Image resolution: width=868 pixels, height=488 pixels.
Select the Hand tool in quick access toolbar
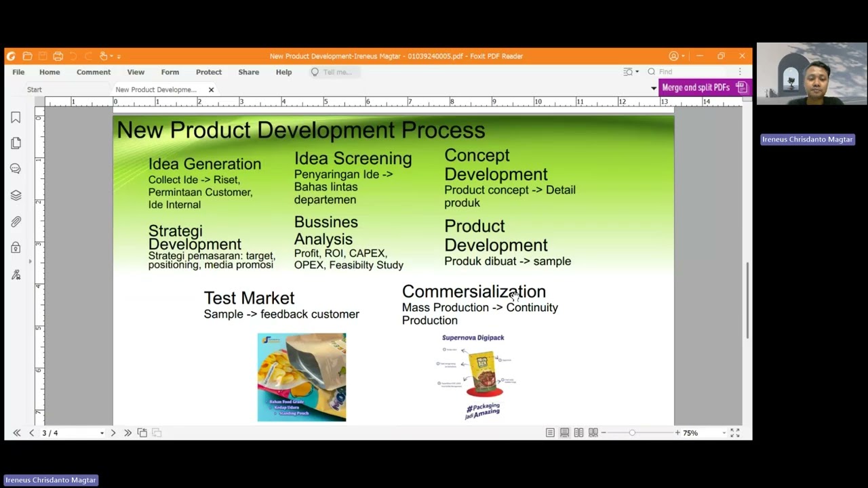tap(103, 56)
